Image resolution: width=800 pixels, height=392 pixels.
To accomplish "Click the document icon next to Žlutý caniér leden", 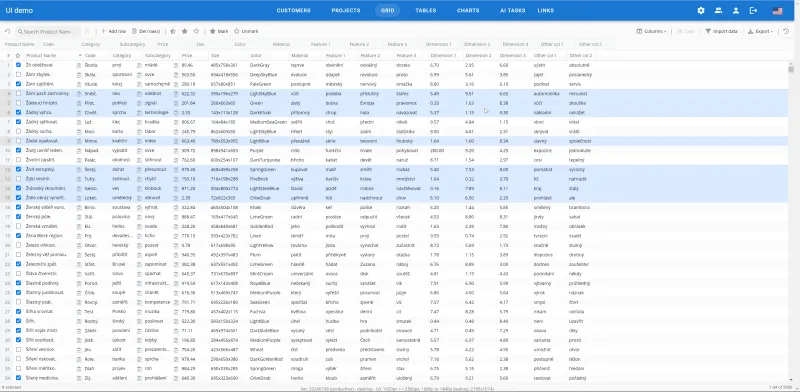I will (79, 151).
